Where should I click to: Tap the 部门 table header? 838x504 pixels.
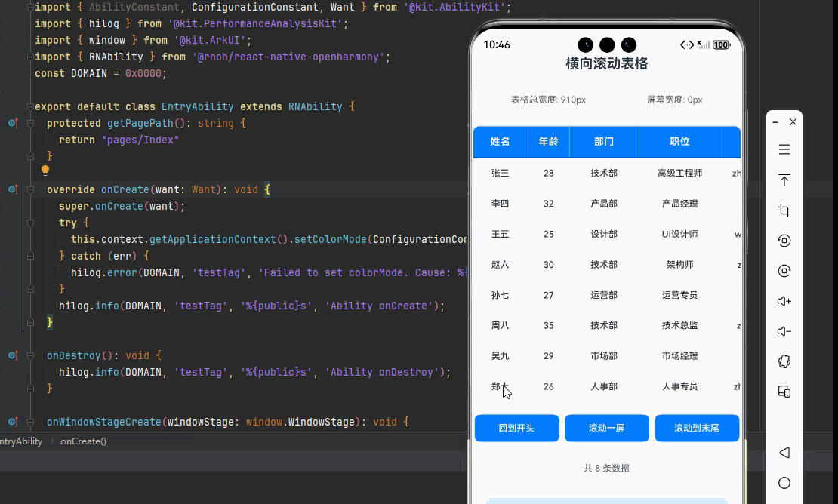click(604, 142)
